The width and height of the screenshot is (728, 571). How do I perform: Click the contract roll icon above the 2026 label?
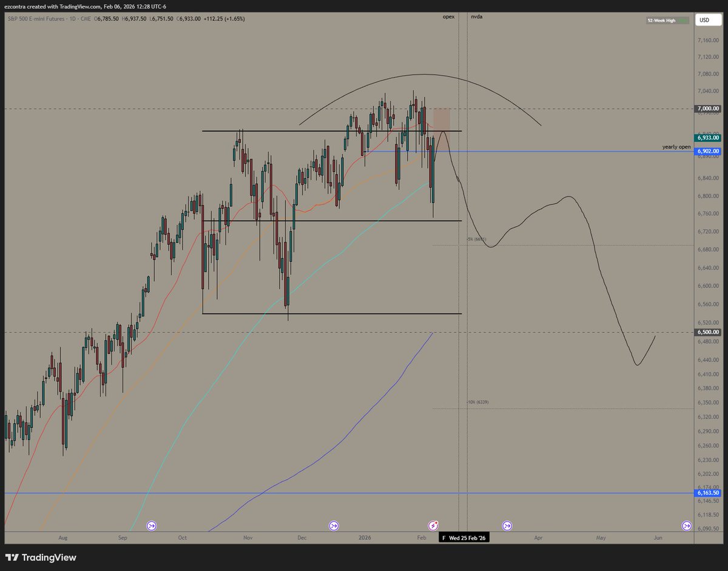coord(334,526)
